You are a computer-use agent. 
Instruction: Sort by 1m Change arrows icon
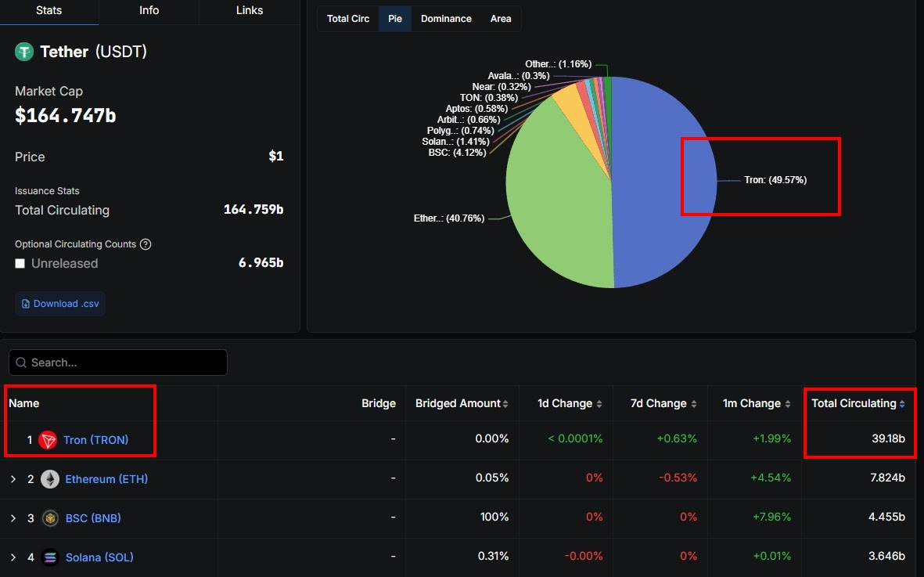(788, 404)
